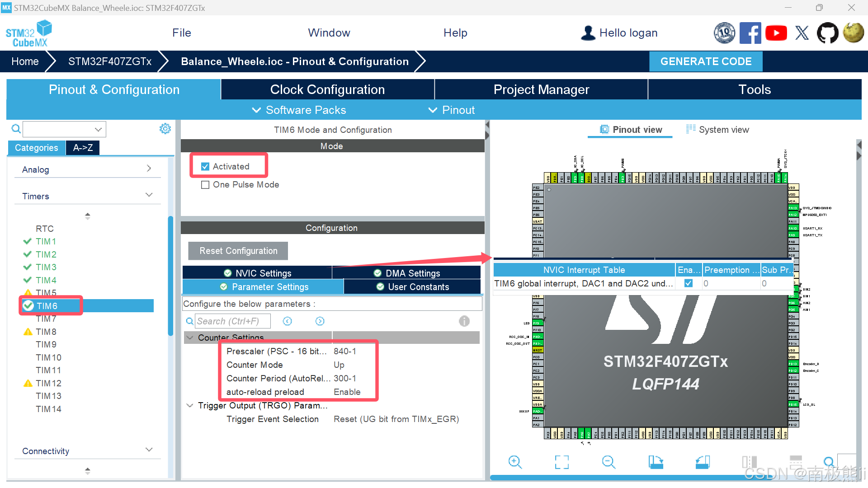Click the user profile icon
The image size is (868, 488).
[588, 33]
